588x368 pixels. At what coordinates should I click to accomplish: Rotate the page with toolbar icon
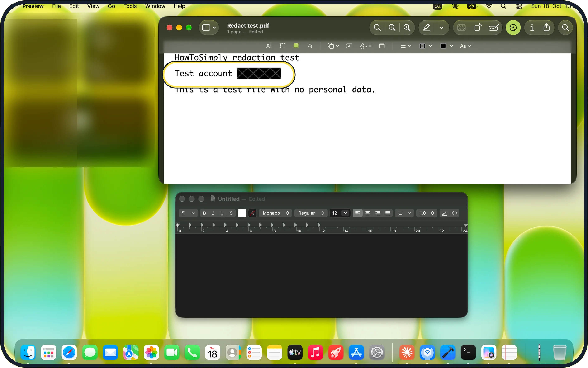(x=478, y=28)
